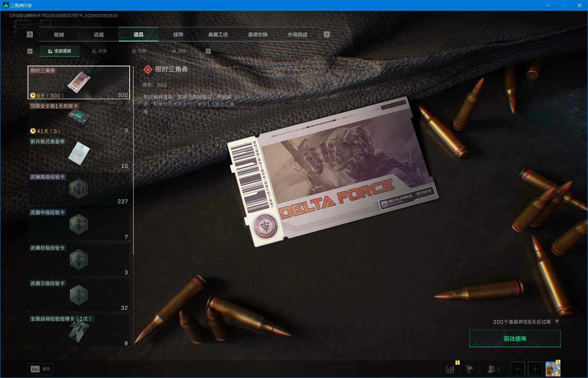This screenshot has width=588, height=378.
Task: Open the 典藏工坊 tab
Action: pos(218,35)
